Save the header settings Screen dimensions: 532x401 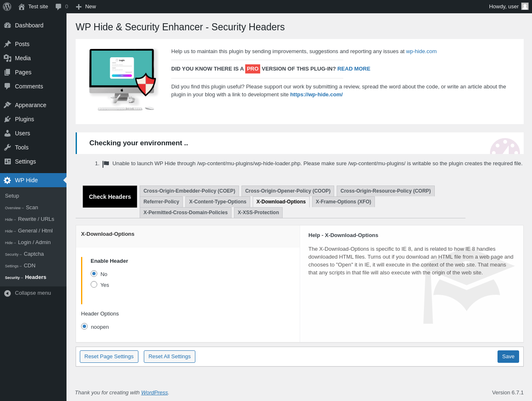pos(508,357)
